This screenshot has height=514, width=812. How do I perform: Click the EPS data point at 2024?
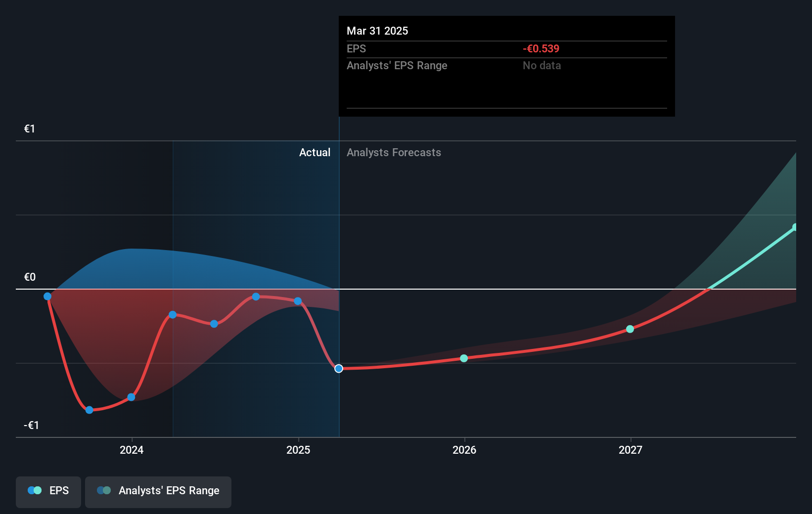[131, 397]
